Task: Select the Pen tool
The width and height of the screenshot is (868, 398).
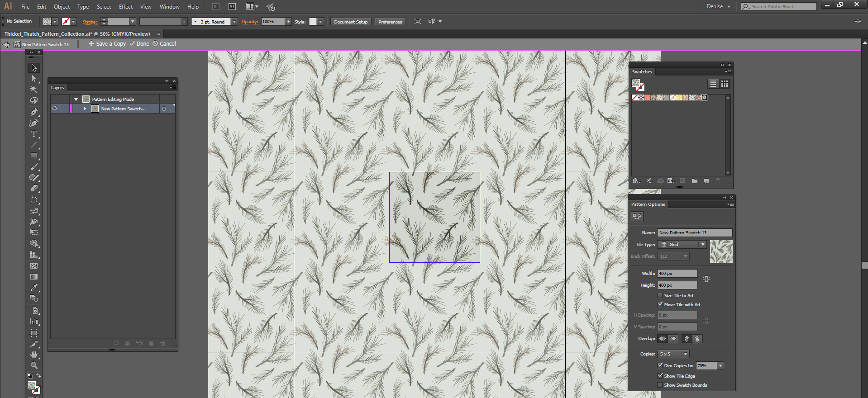Action: point(34,112)
